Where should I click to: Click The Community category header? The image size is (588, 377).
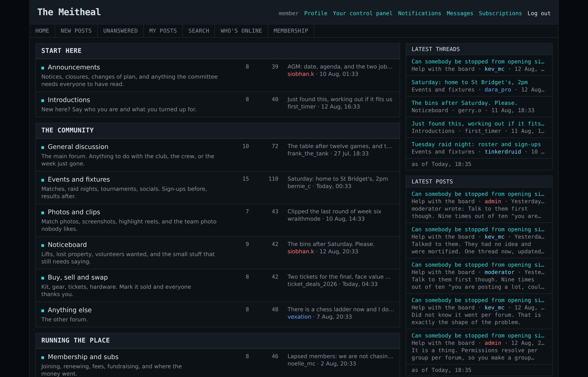coord(218,131)
